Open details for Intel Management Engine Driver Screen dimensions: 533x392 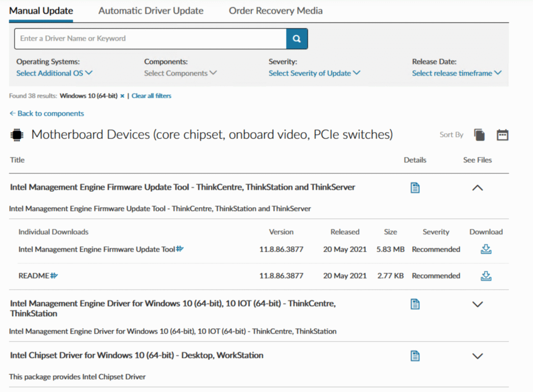tap(415, 304)
